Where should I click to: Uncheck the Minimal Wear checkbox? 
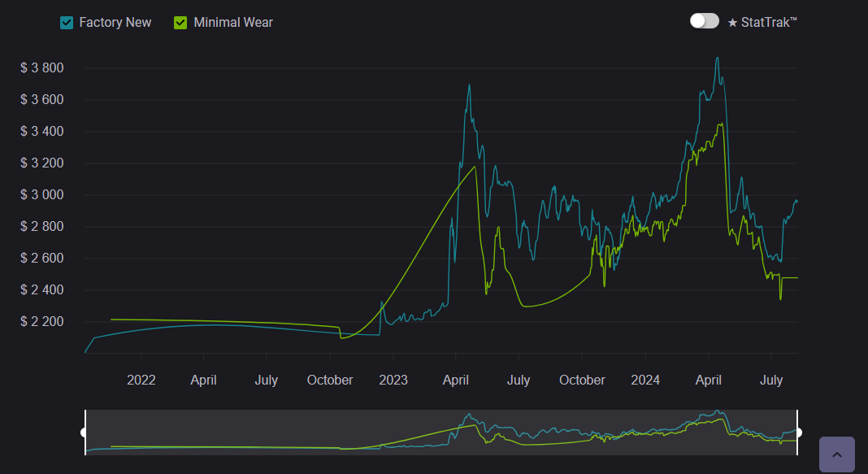click(180, 23)
